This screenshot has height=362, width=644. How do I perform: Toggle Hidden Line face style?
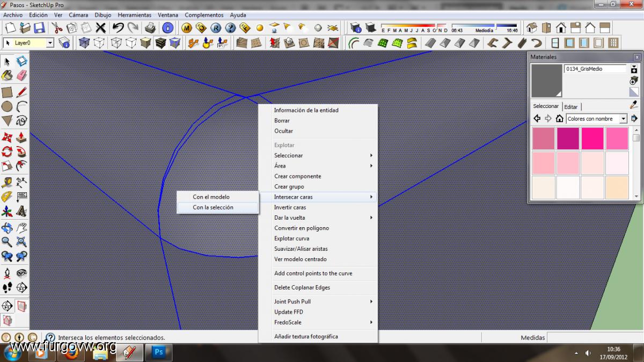point(130,43)
